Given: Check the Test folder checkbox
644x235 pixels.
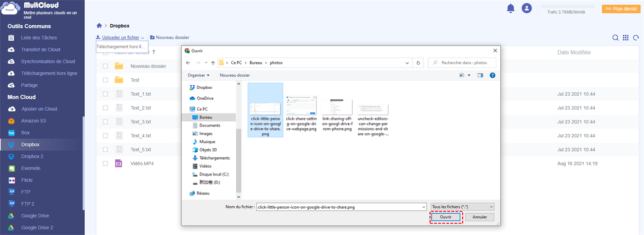Looking at the screenshot, I should coord(105,80).
